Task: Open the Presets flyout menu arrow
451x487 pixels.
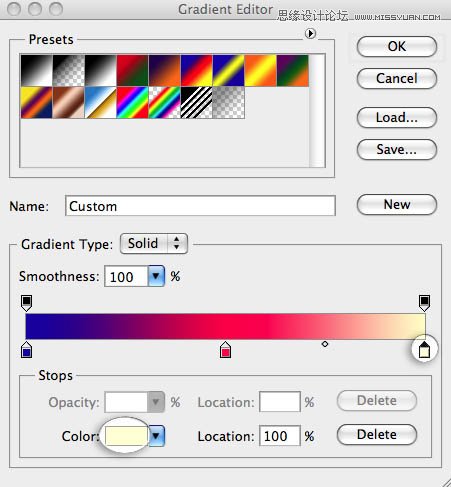Action: [x=310, y=33]
